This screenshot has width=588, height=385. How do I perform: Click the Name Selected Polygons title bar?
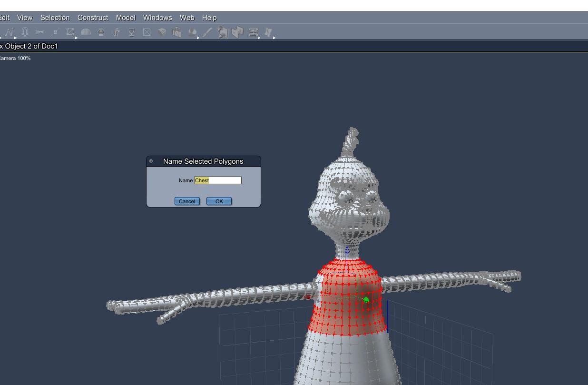pos(203,161)
